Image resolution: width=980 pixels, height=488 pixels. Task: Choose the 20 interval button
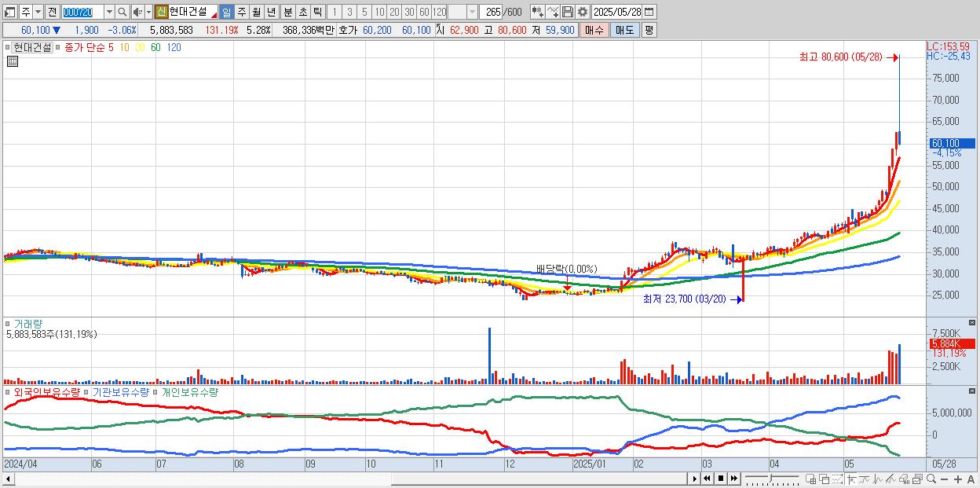tap(394, 12)
